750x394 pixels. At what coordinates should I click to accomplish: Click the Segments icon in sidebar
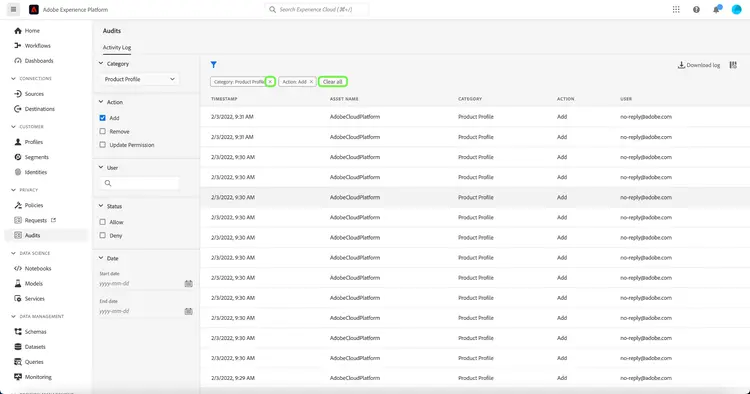pyautogui.click(x=18, y=157)
